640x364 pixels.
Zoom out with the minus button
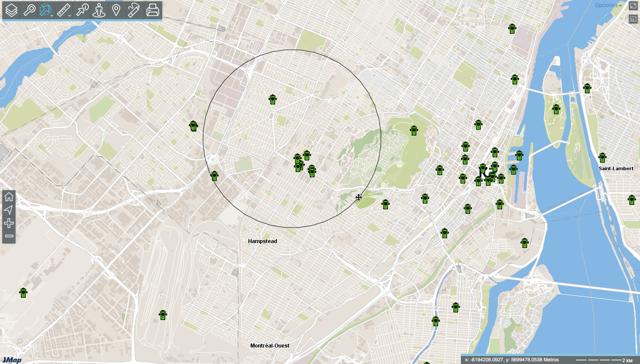9,236
